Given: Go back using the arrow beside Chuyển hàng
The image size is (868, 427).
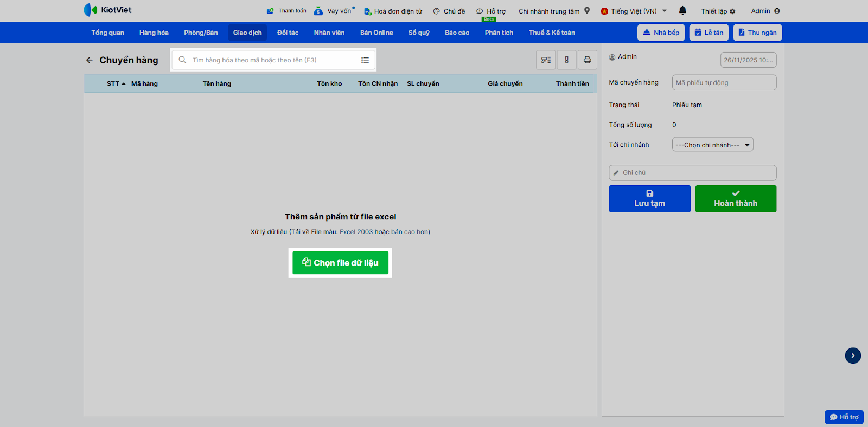Looking at the screenshot, I should pos(90,60).
